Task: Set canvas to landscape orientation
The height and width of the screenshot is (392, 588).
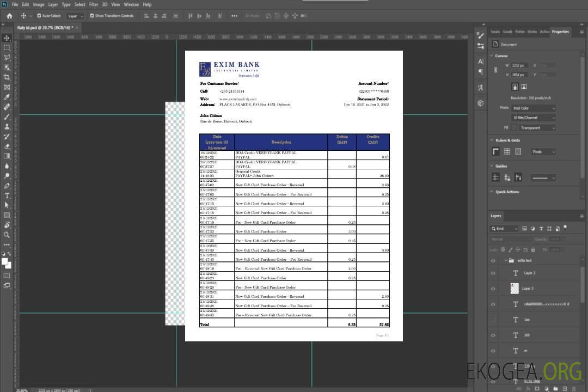Action: tap(524, 87)
